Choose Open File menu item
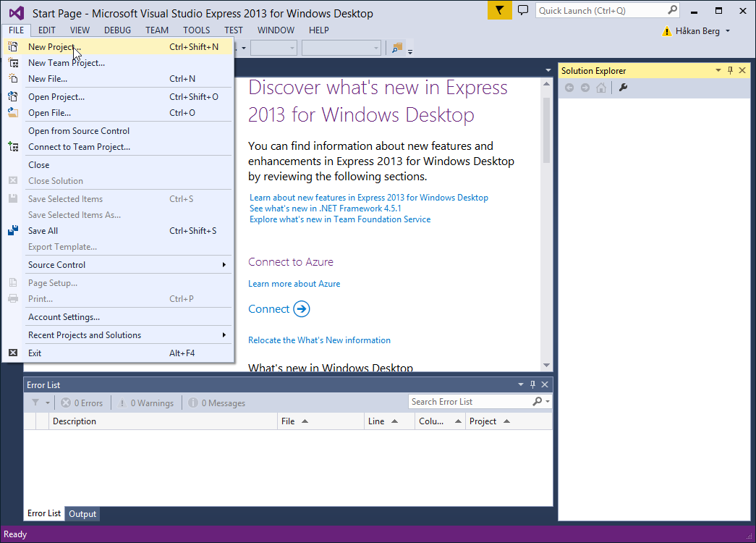 click(118, 113)
